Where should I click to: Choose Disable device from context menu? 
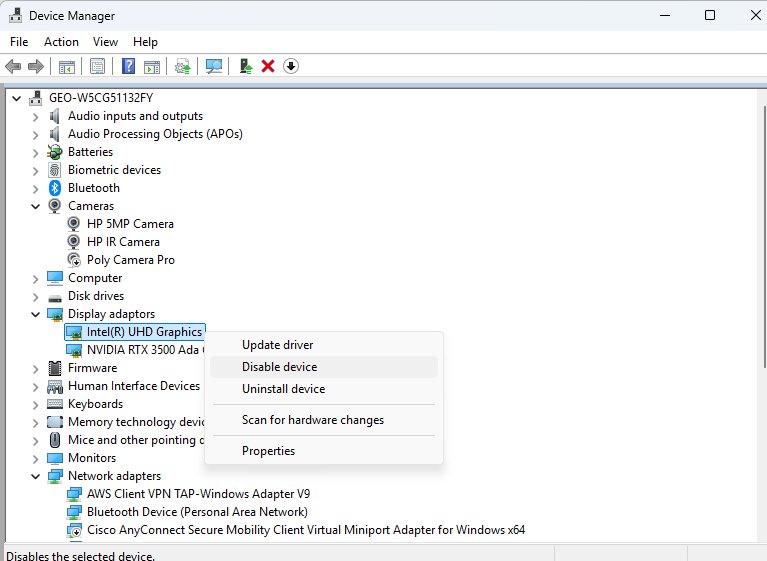tap(280, 367)
